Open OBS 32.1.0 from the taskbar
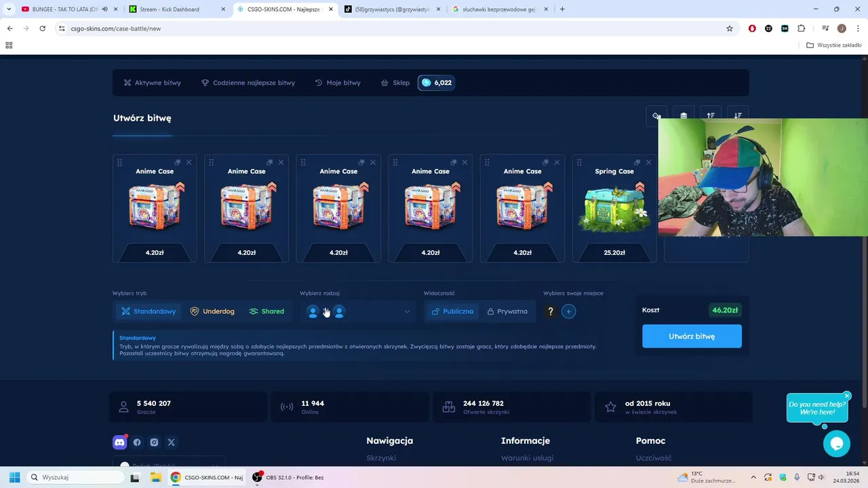This screenshot has width=868, height=488. click(x=288, y=477)
